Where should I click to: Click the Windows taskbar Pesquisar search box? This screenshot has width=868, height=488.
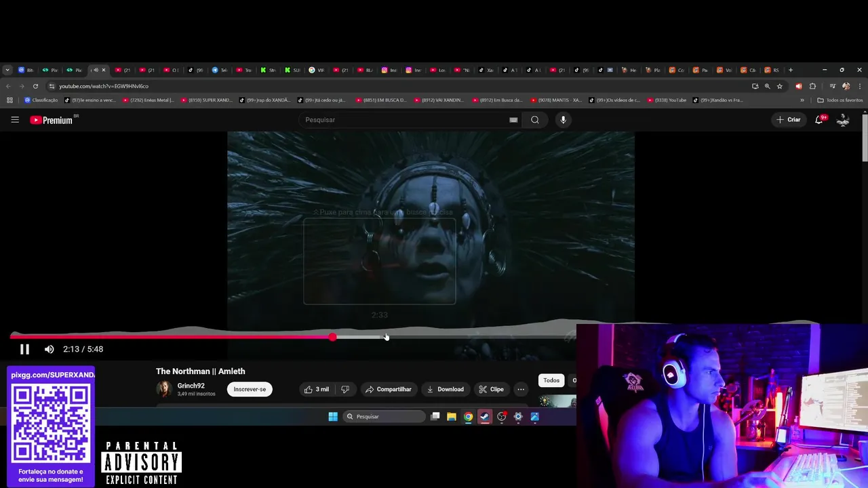pyautogui.click(x=384, y=417)
